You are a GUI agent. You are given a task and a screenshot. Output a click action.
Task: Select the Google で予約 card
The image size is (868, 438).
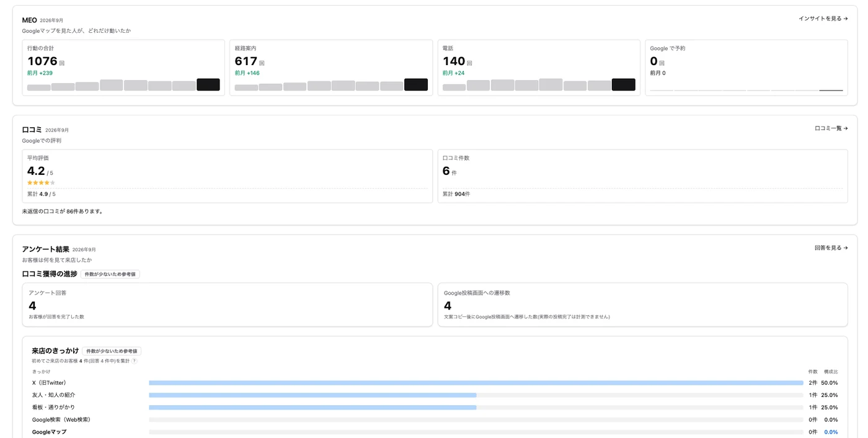[746, 68]
